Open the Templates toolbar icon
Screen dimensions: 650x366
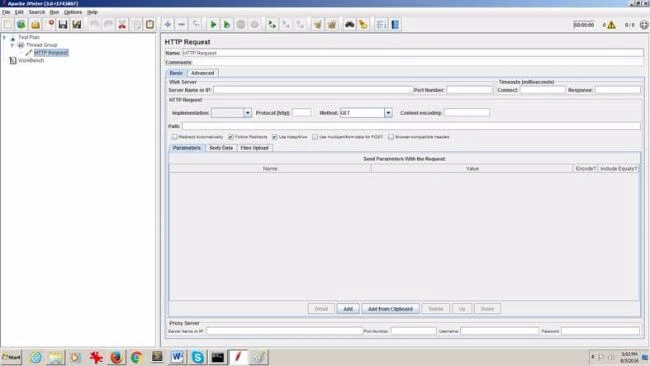[21, 24]
